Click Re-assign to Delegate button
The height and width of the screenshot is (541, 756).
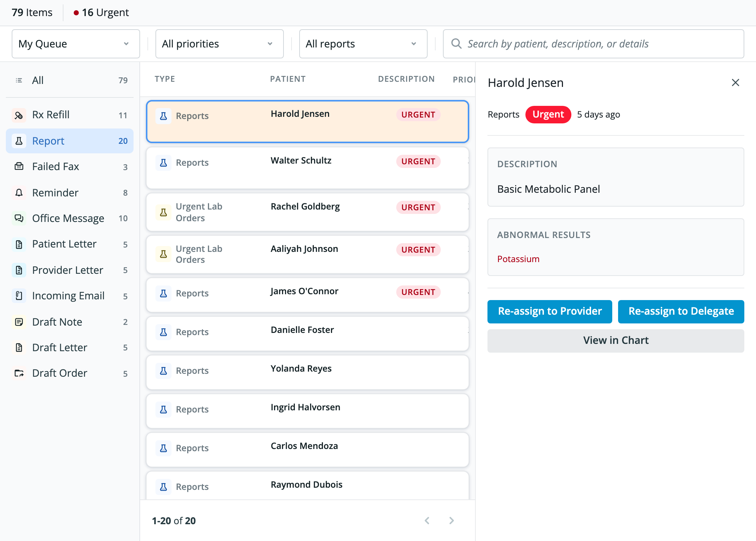(681, 311)
